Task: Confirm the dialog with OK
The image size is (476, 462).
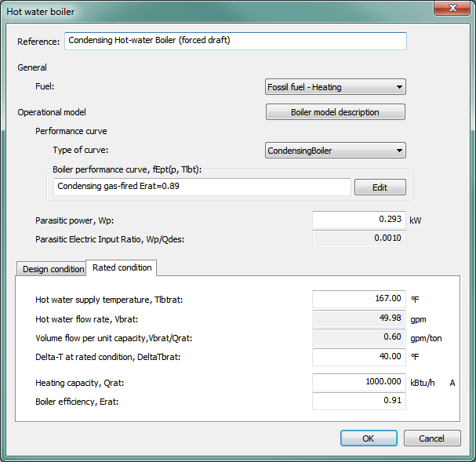Action: (x=368, y=438)
